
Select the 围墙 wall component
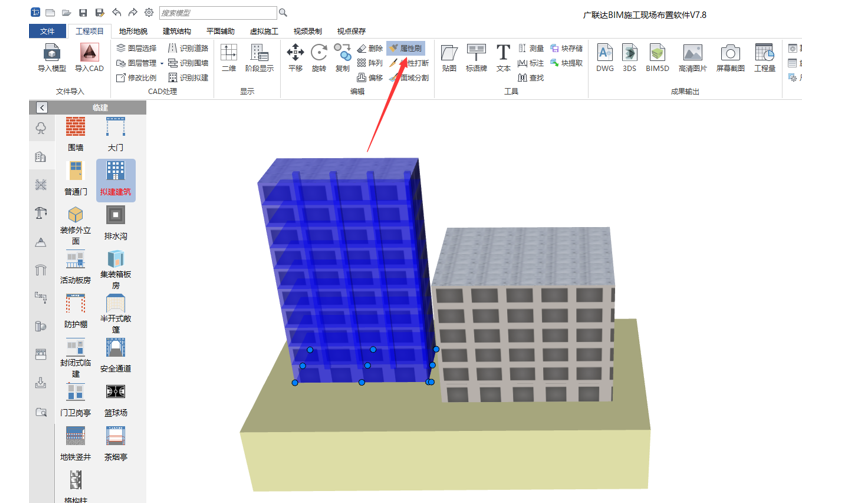click(76, 134)
